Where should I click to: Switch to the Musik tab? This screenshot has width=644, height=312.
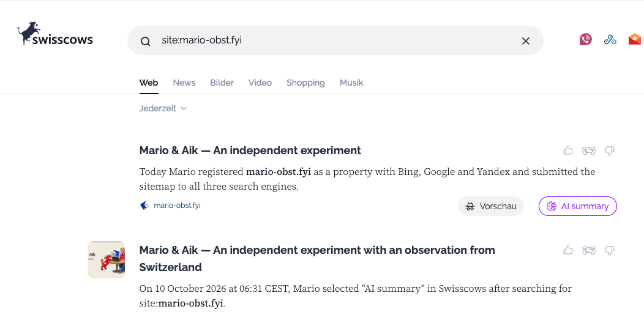351,83
